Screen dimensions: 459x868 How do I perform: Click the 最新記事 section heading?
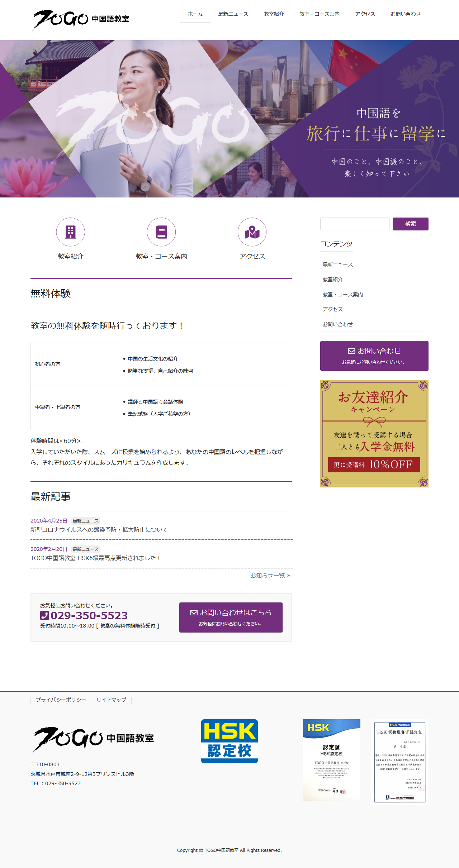(x=51, y=497)
